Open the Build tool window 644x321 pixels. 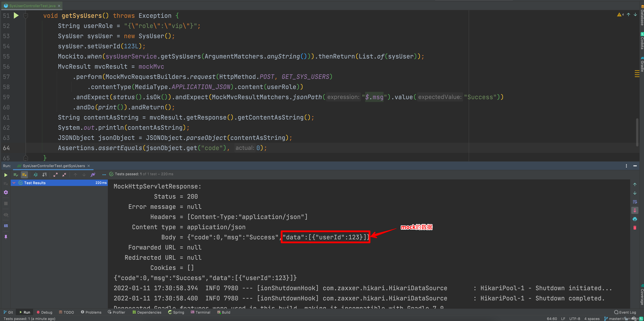point(224,312)
